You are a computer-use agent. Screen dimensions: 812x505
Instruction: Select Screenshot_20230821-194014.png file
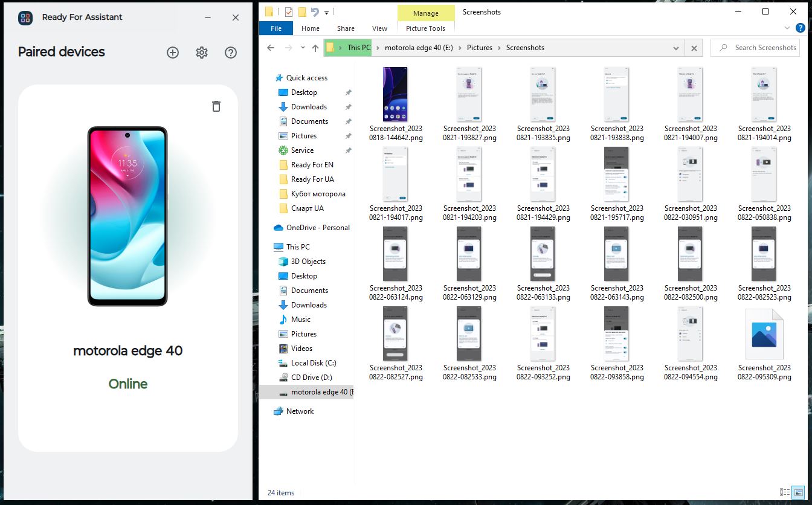pos(764,105)
